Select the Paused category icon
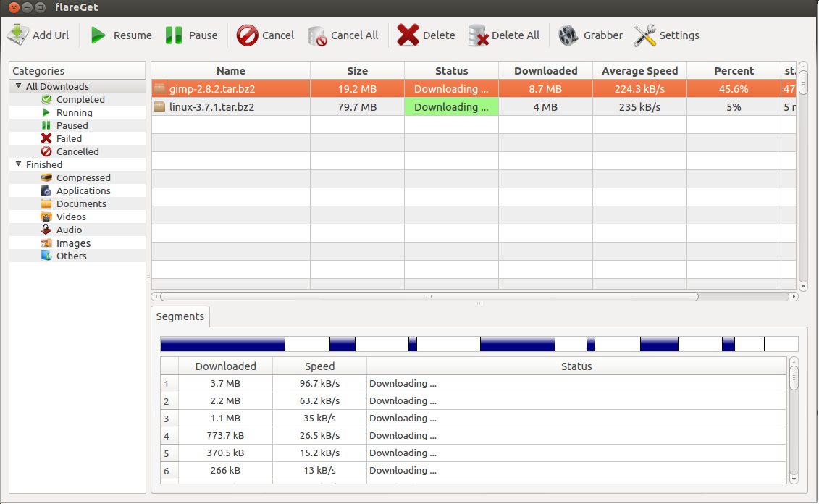This screenshot has width=819, height=504. point(46,125)
